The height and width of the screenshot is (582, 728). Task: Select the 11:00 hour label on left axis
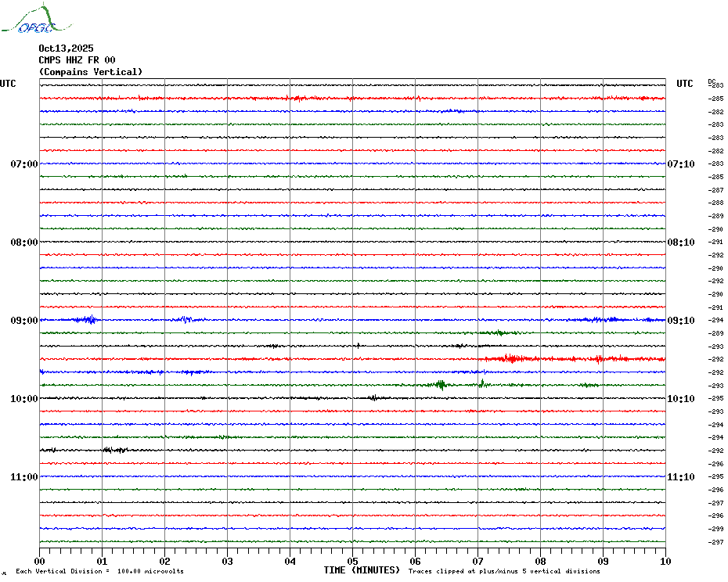tap(24, 477)
